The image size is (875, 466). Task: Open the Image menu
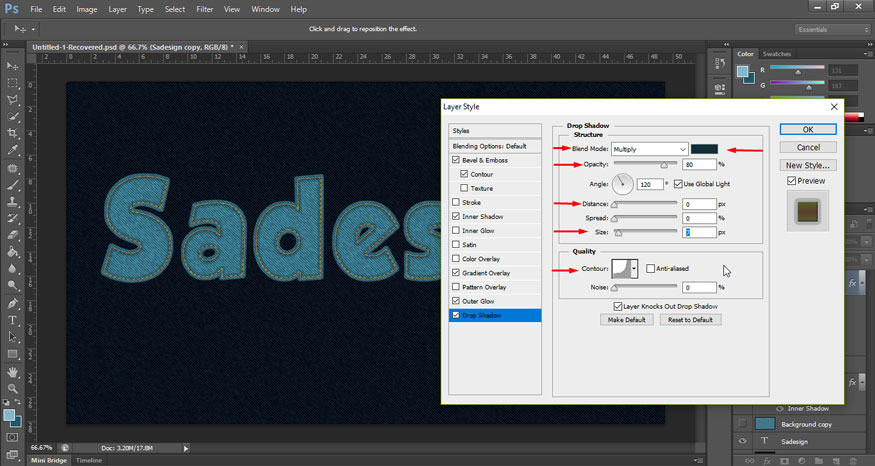click(86, 9)
